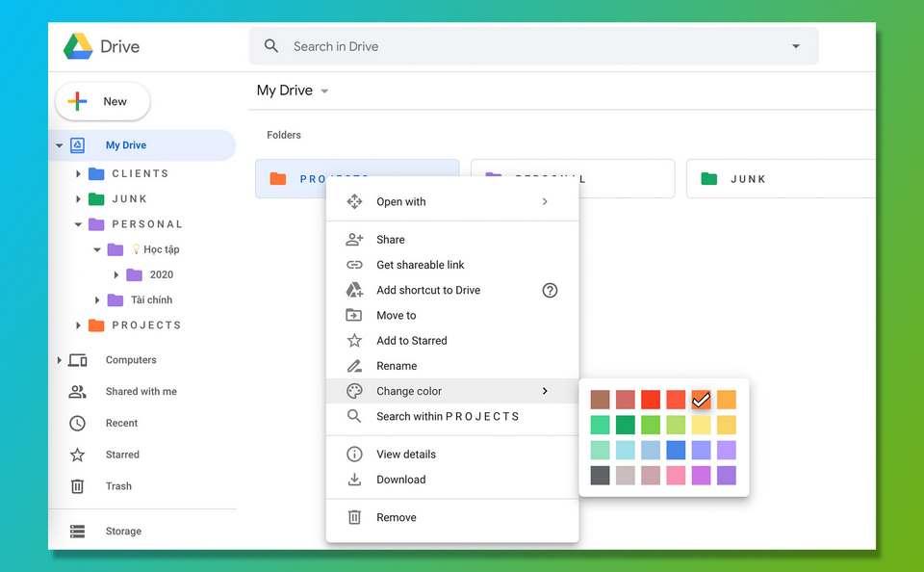Click the Shared with me people icon

coord(78,392)
